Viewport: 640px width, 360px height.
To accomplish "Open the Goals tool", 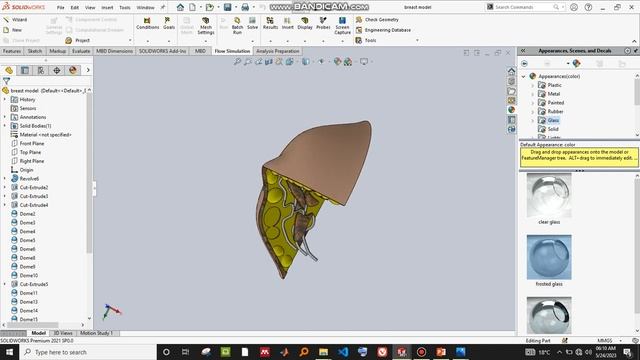I will coord(169,23).
